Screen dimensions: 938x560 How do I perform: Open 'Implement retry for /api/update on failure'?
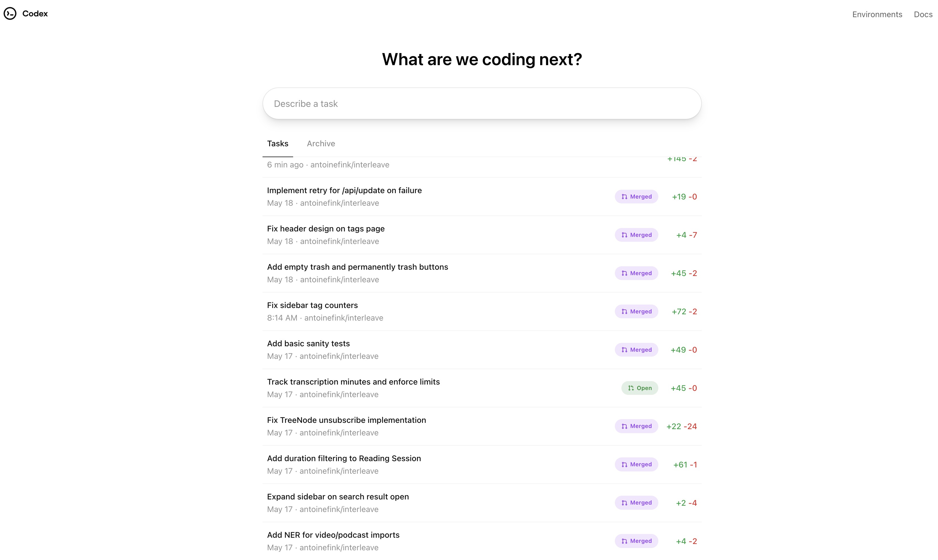(344, 190)
